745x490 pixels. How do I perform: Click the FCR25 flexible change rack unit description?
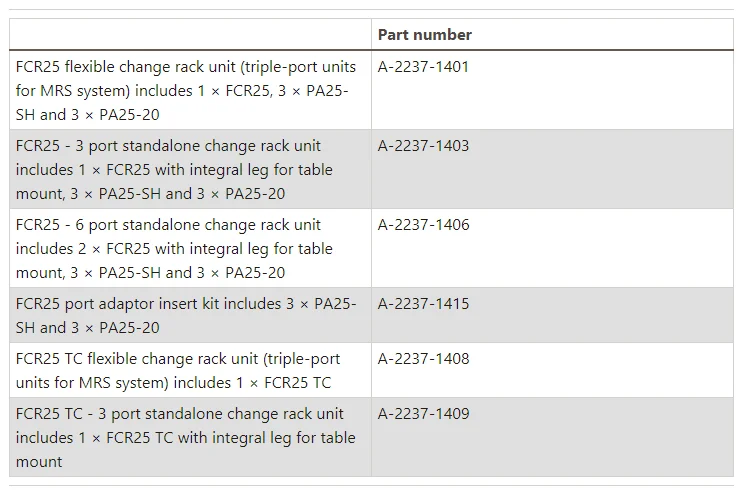coord(186,90)
